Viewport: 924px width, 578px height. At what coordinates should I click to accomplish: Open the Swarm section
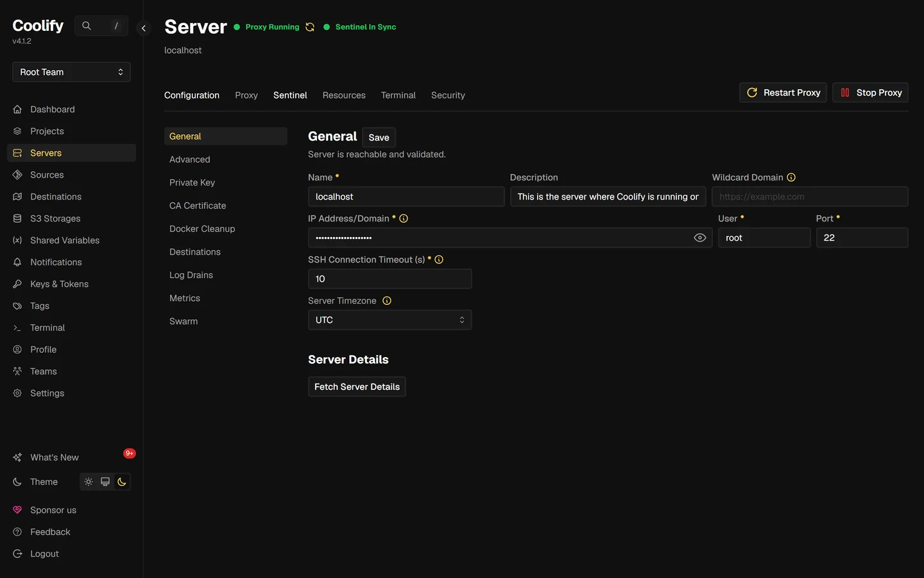[226, 321]
